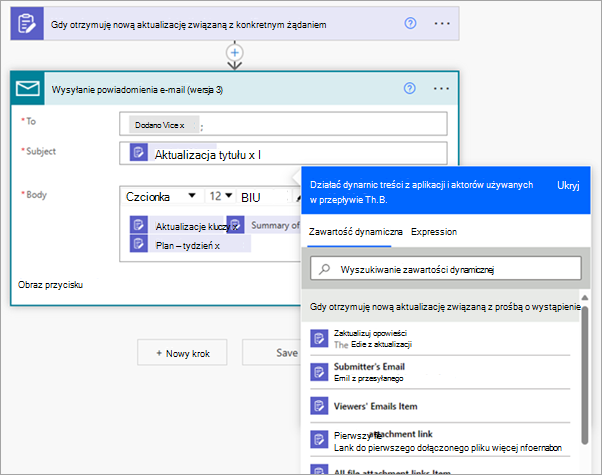Click the search magnifier icon in dynamic content
Screen dimensions: 602x475
(324, 269)
